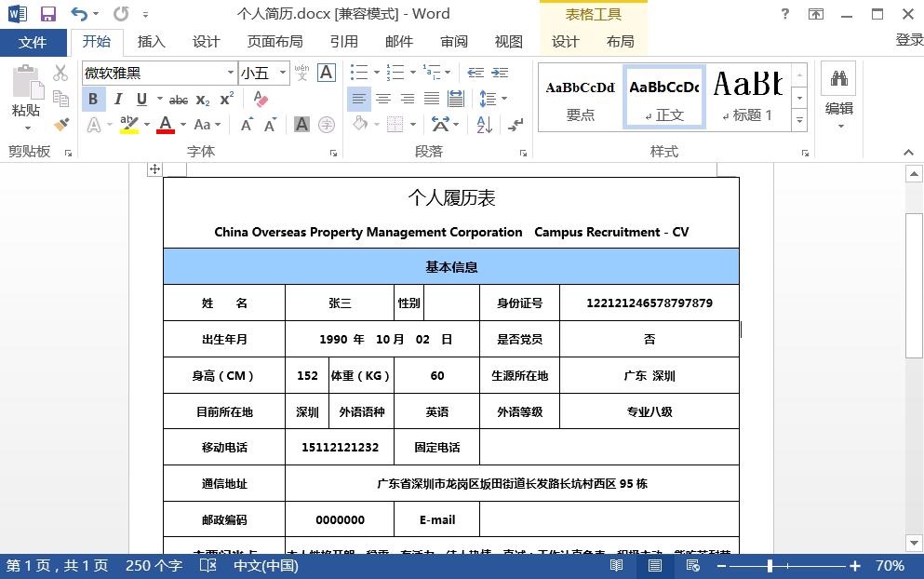Open sort icon in paragraph group
924x579 pixels.
pos(485,124)
